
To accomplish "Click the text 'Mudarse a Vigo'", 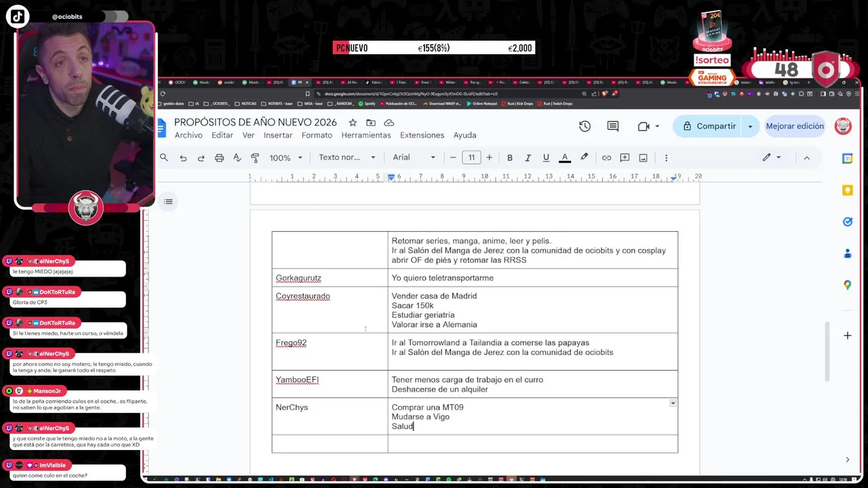I will [420, 417].
